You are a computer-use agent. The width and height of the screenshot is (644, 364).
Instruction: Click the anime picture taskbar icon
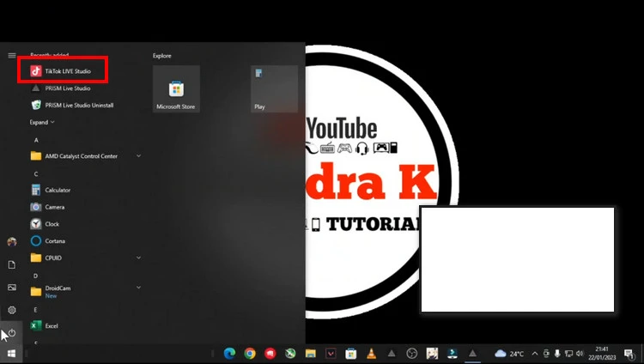pyautogui.click(x=432, y=354)
